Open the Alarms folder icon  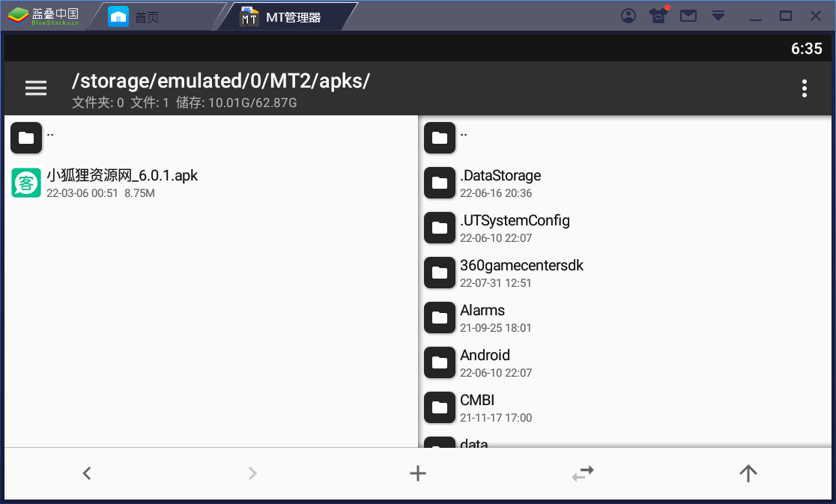point(440,318)
